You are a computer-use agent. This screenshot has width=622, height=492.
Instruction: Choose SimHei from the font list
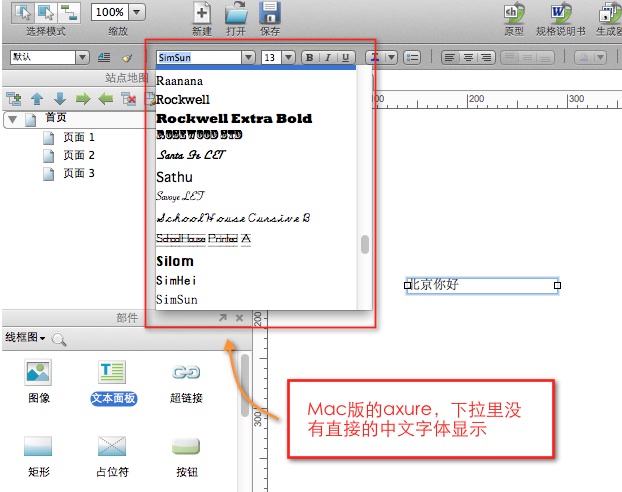coord(177,281)
